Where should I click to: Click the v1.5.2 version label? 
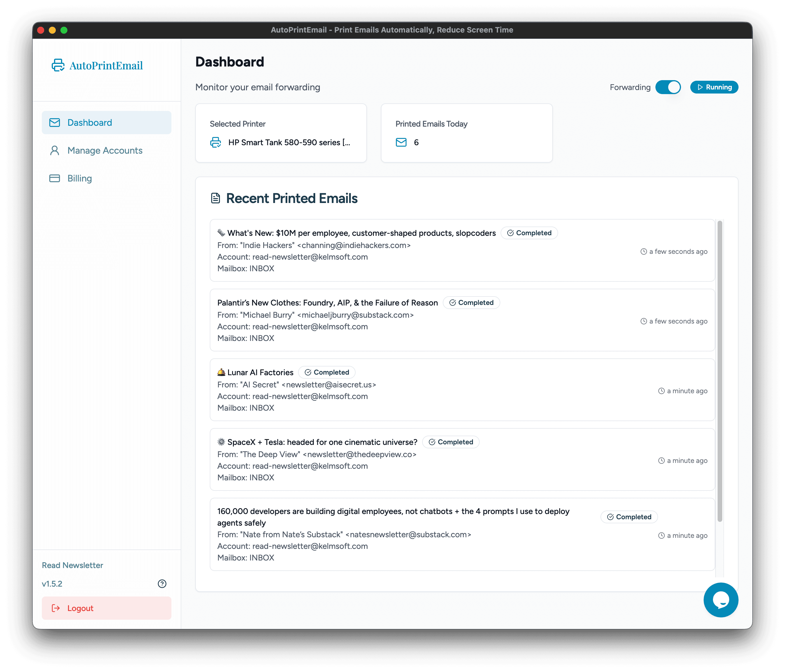(52, 584)
